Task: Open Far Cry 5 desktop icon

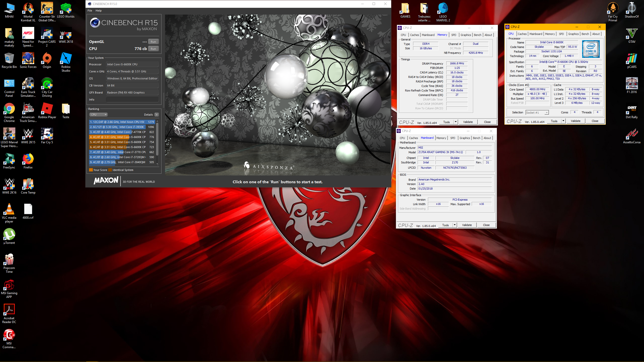Action: point(47,136)
